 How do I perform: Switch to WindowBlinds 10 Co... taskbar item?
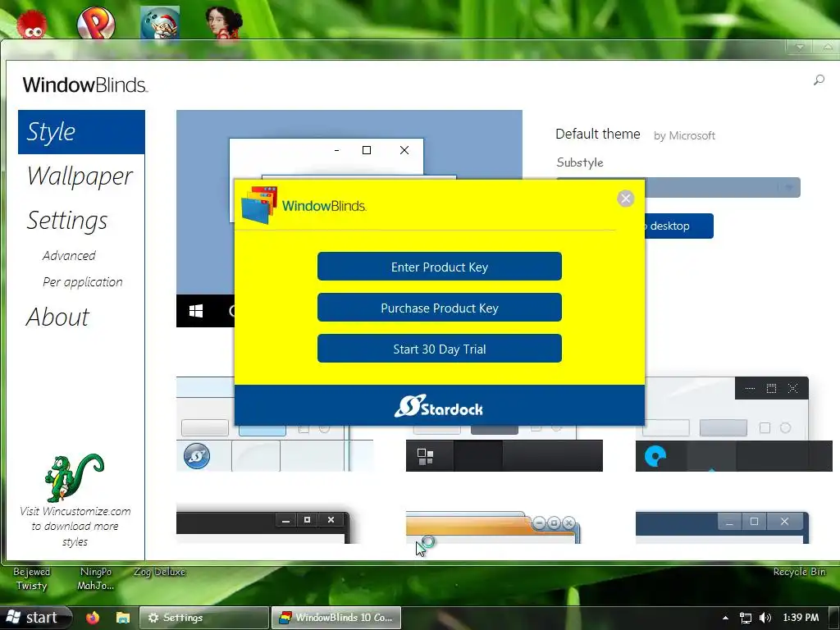336,618
